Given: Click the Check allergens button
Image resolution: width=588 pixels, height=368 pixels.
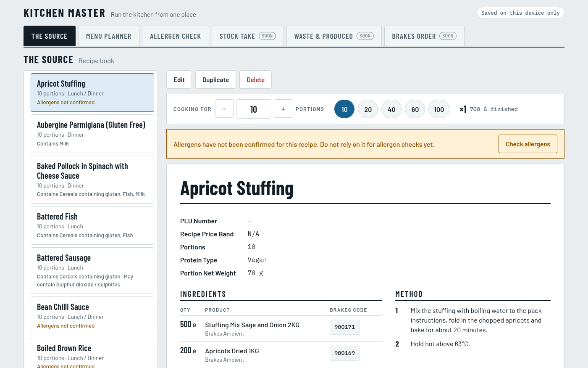Looking at the screenshot, I should click(x=528, y=144).
